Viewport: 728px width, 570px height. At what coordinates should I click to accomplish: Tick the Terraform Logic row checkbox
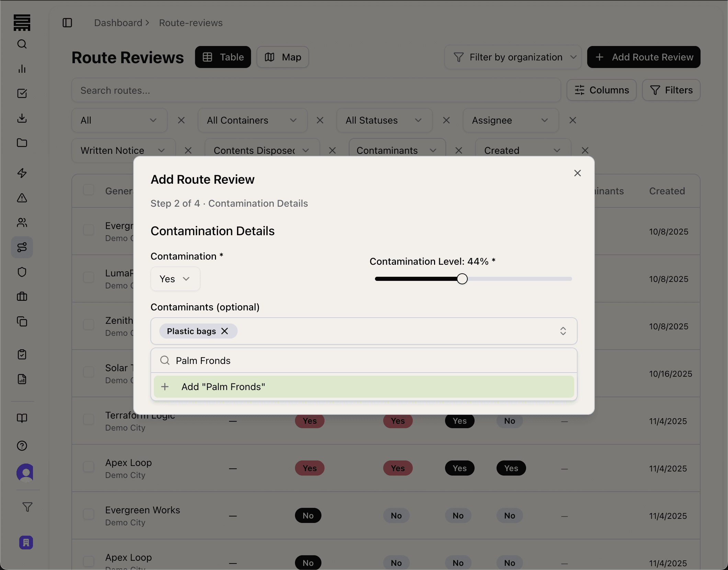(x=89, y=419)
